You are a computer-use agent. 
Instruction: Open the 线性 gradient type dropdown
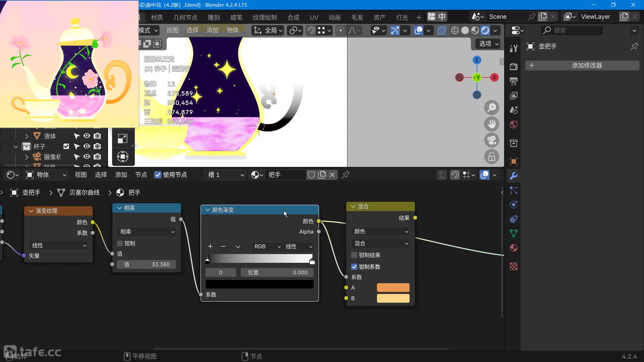[58, 245]
